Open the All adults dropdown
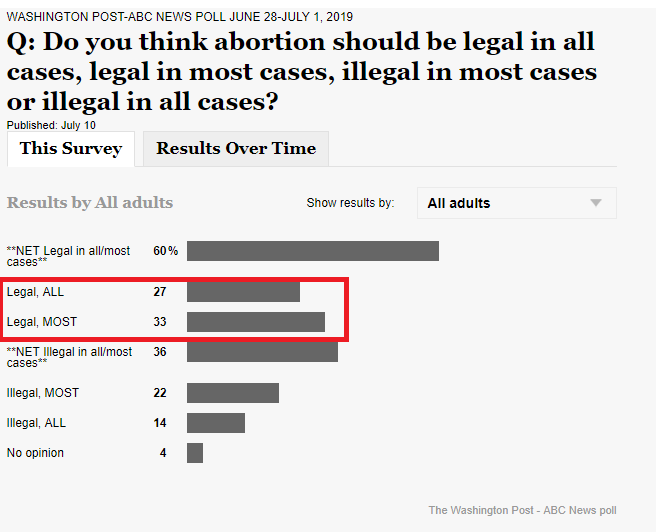 (x=517, y=203)
